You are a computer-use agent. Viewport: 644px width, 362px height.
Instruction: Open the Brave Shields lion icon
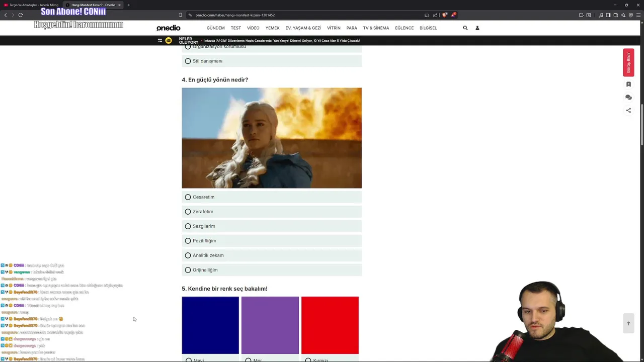pyautogui.click(x=444, y=15)
